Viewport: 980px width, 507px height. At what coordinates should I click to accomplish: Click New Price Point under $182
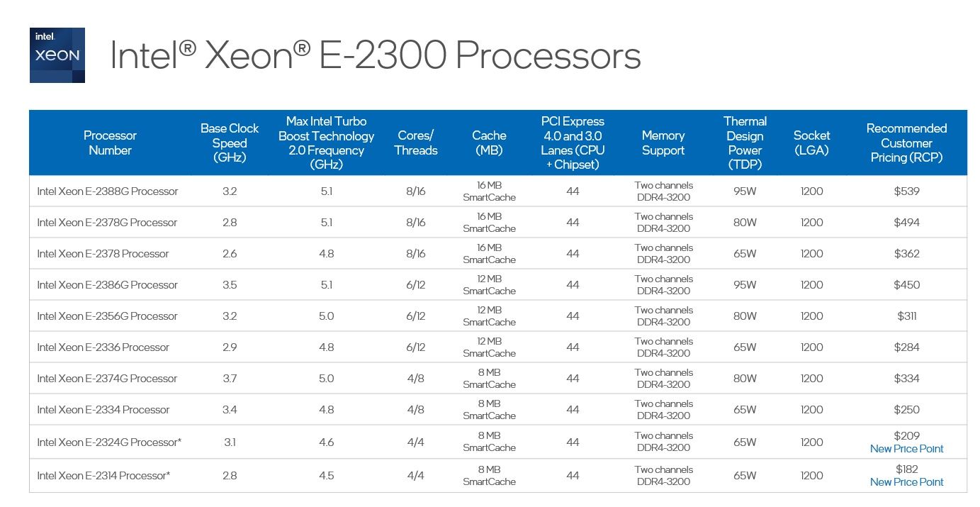click(x=906, y=482)
